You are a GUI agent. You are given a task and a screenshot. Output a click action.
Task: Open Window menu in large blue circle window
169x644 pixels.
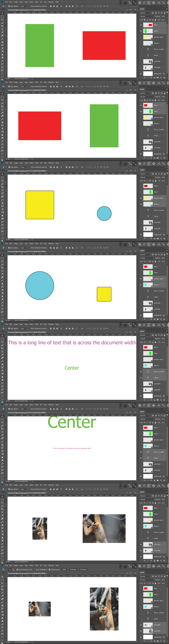pyautogui.click(x=51, y=243)
